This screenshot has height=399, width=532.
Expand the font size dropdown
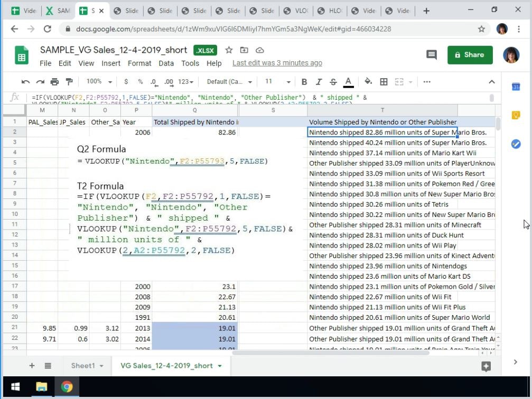pos(277,82)
